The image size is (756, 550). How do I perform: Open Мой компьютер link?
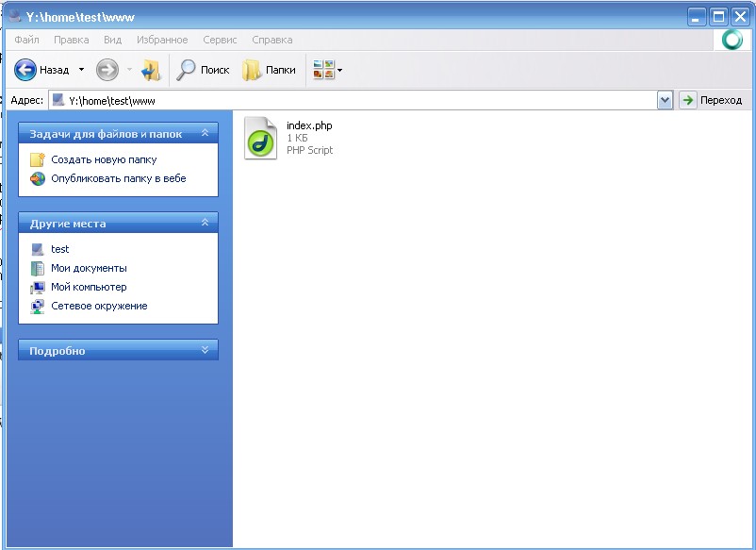(89, 287)
